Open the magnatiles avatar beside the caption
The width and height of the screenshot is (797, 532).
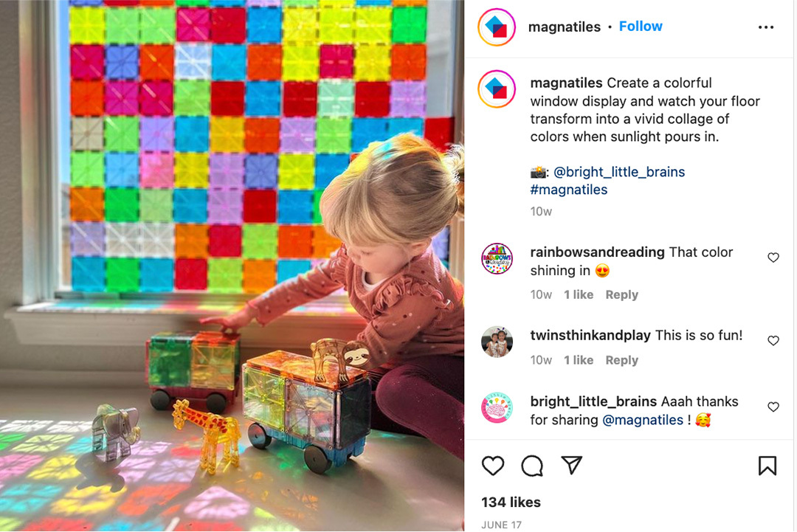click(x=497, y=89)
